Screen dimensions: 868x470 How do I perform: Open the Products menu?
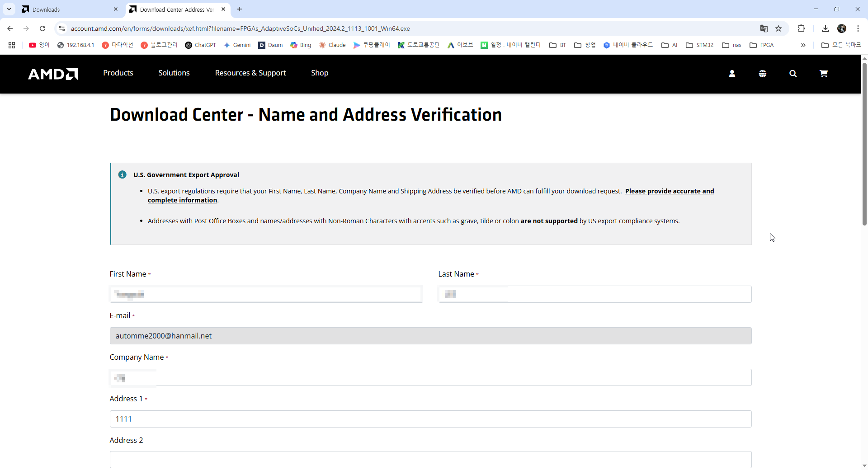coord(118,73)
